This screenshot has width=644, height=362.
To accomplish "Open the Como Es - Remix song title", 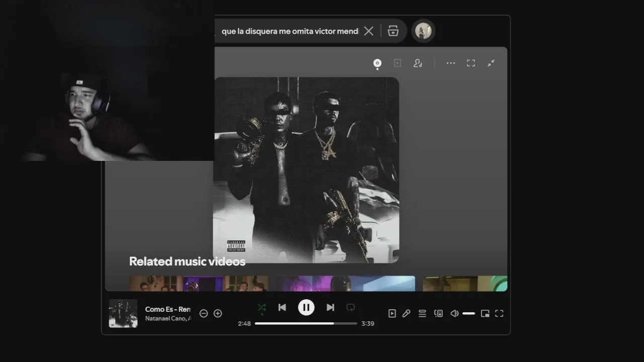I will [x=168, y=309].
